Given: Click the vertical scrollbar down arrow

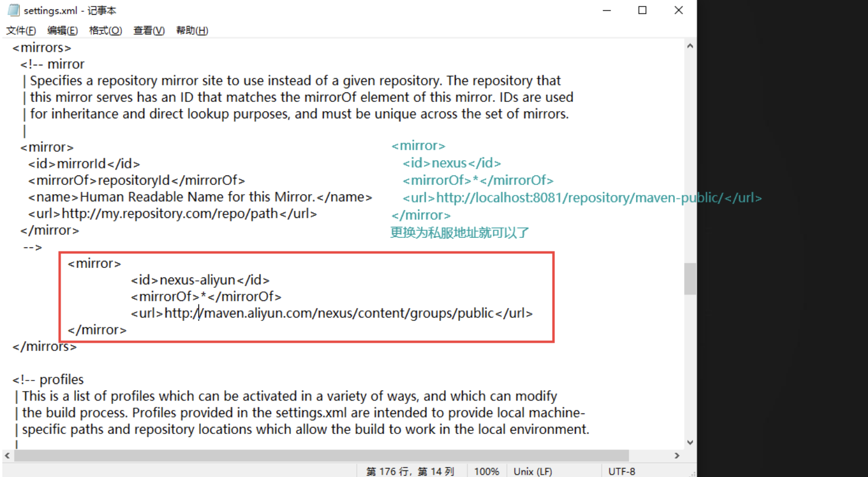Looking at the screenshot, I should [690, 443].
